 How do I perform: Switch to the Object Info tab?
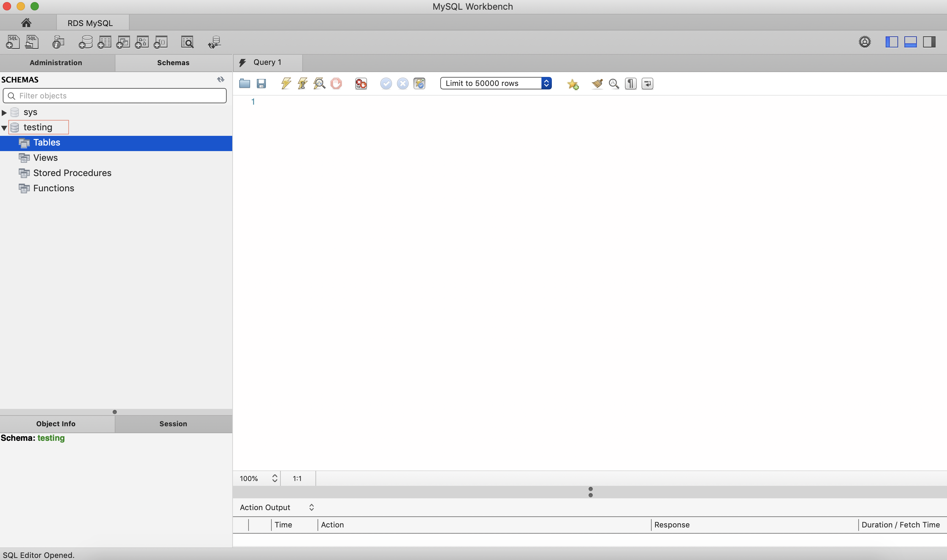point(58,424)
